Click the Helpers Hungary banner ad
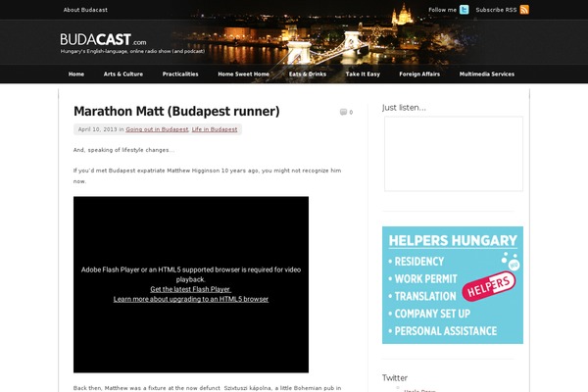This screenshot has height=392, width=588. [x=453, y=285]
